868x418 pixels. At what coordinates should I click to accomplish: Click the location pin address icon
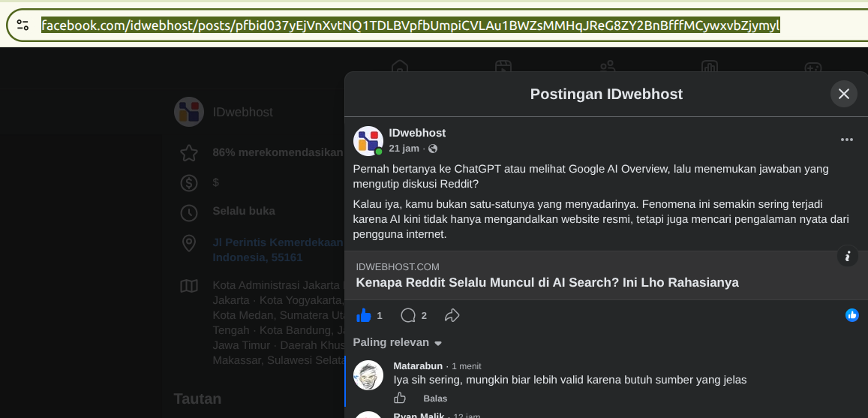point(189,243)
